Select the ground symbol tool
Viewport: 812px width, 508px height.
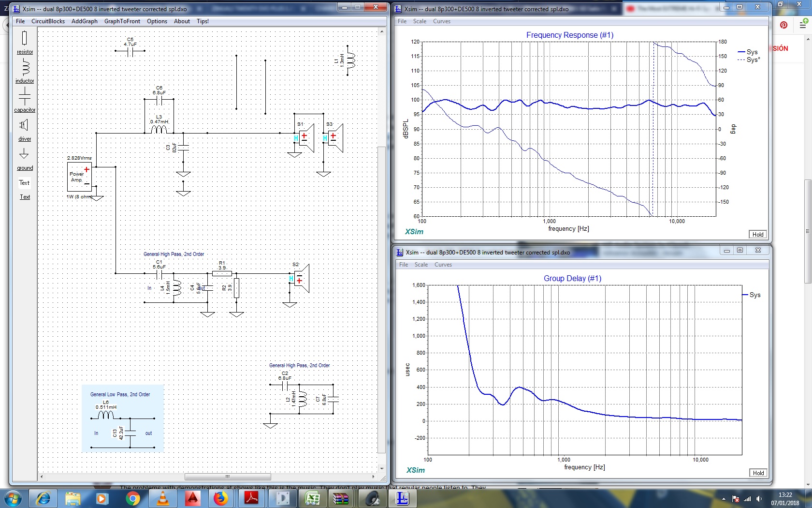[x=25, y=159]
